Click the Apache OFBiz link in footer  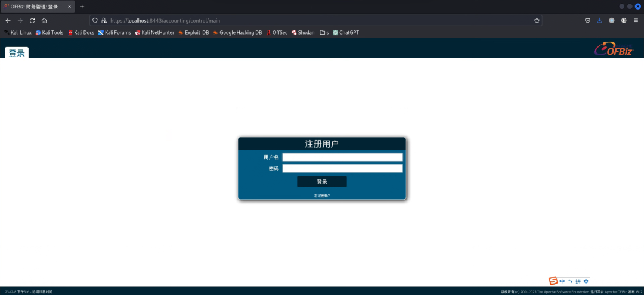(616, 291)
